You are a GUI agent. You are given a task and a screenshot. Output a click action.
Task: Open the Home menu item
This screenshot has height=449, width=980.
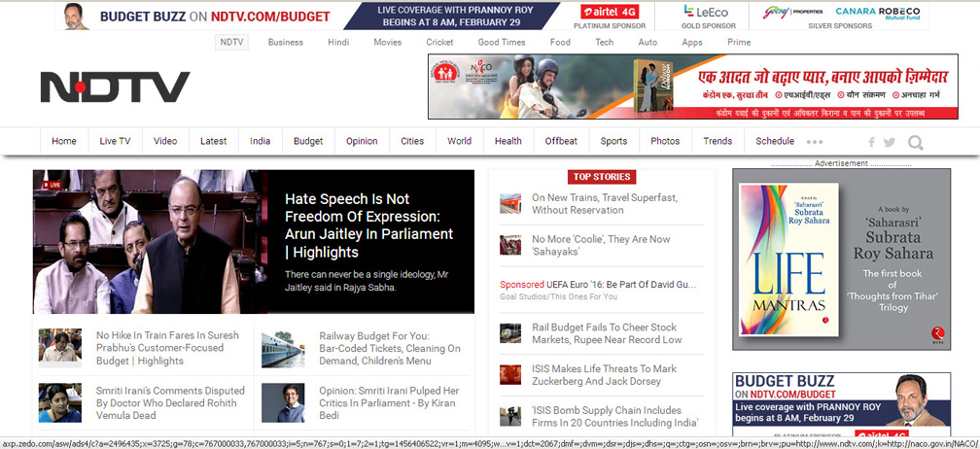(x=64, y=141)
